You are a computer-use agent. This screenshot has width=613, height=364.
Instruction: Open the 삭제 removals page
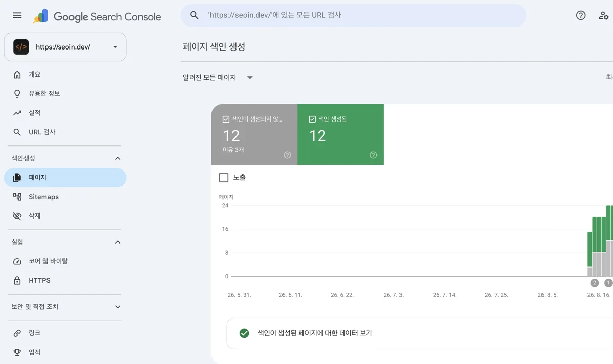coord(65,216)
